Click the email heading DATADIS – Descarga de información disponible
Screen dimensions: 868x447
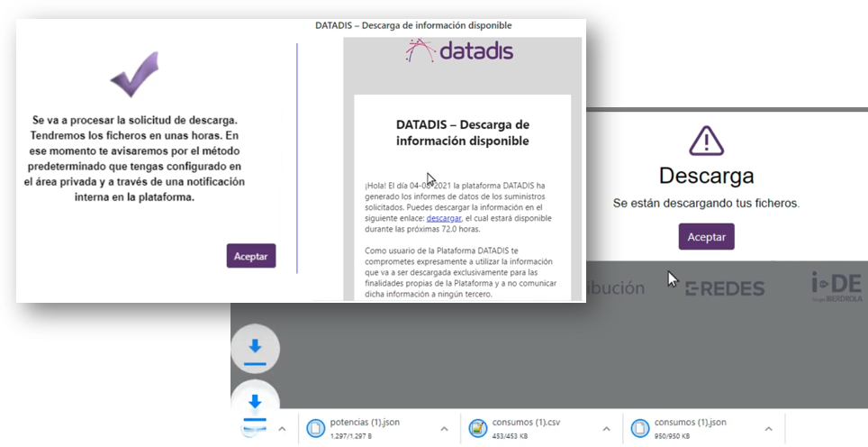pos(463,132)
